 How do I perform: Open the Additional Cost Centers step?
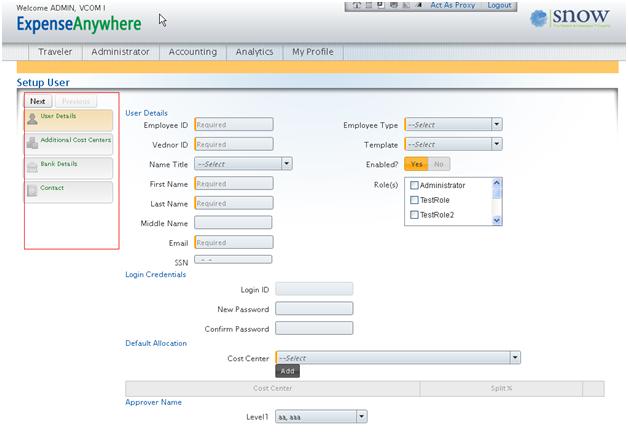[68, 144]
